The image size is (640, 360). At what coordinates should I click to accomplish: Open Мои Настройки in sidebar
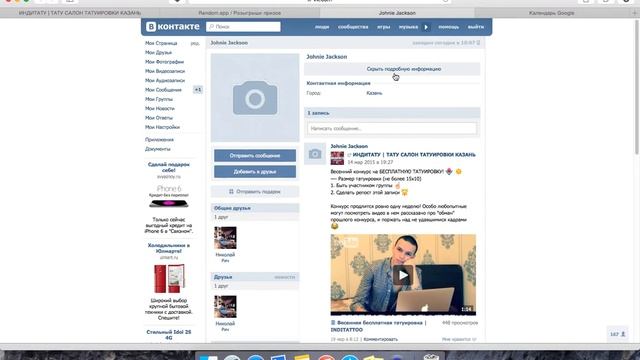tap(162, 127)
